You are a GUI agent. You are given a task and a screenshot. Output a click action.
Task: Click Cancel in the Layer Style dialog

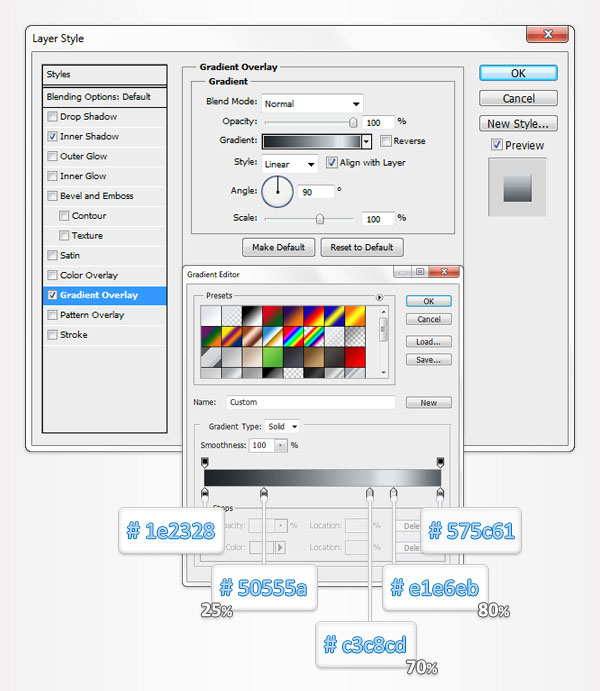click(518, 98)
